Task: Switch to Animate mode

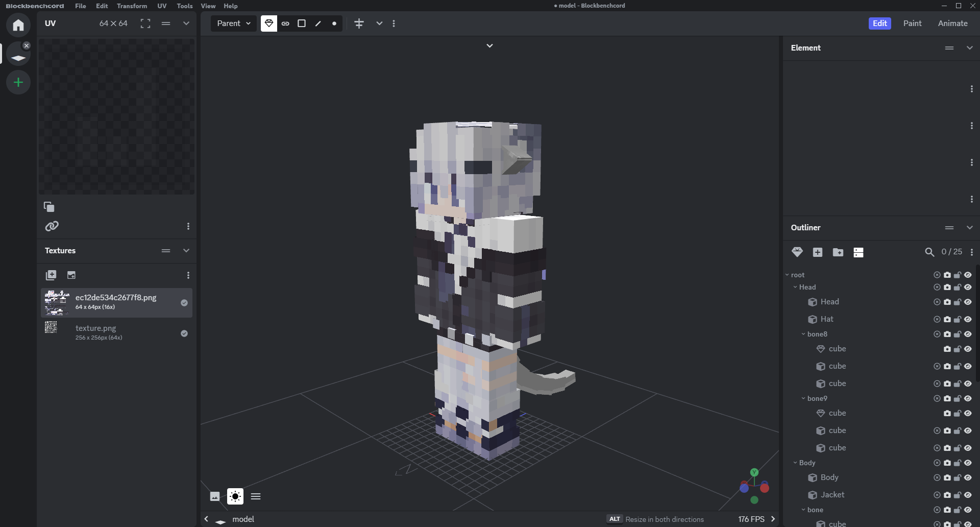Action: click(952, 23)
